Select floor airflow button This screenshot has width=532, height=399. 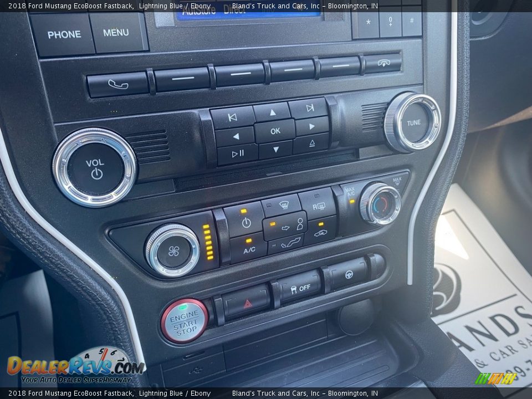[x=286, y=244]
